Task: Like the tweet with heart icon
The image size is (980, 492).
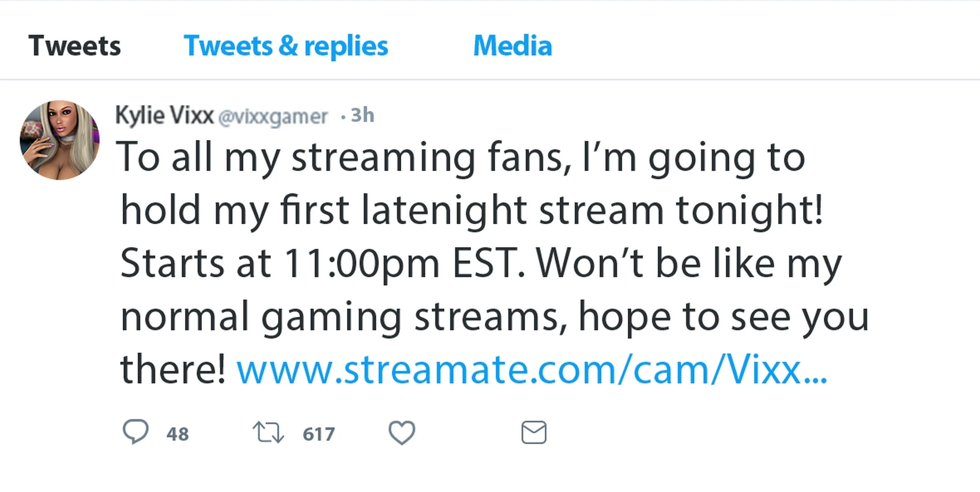Action: [x=402, y=433]
